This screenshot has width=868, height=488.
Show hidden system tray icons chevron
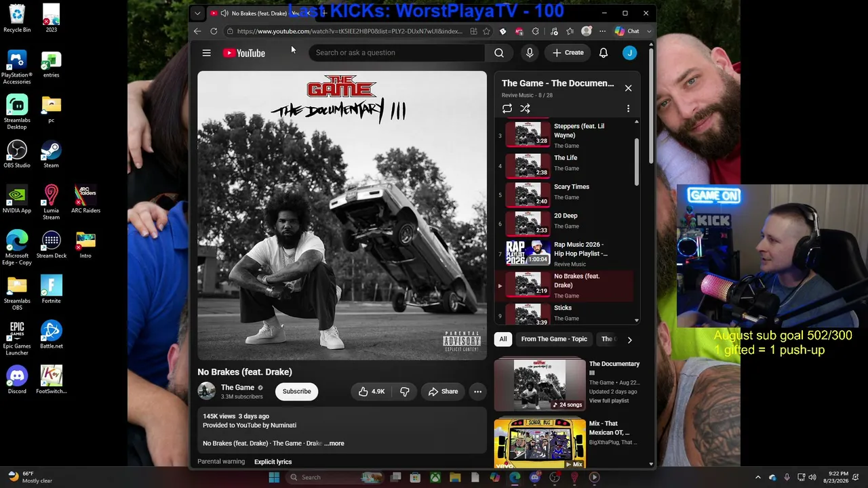(758, 477)
